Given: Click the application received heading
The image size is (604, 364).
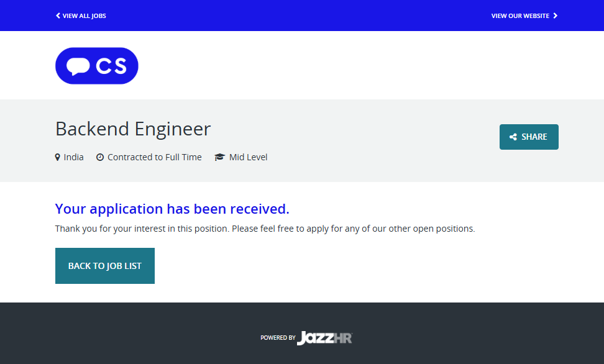Looking at the screenshot, I should pos(172,209).
